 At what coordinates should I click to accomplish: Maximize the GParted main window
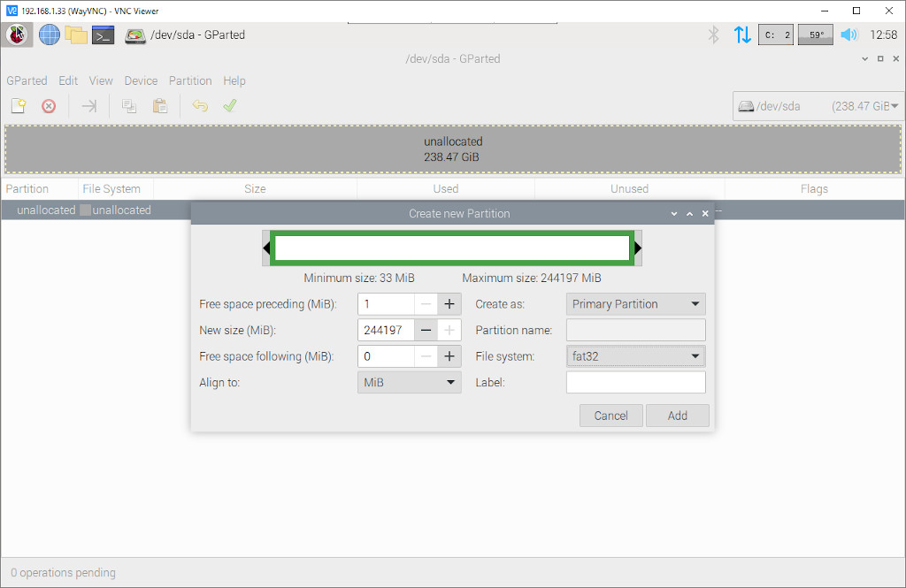(880, 59)
